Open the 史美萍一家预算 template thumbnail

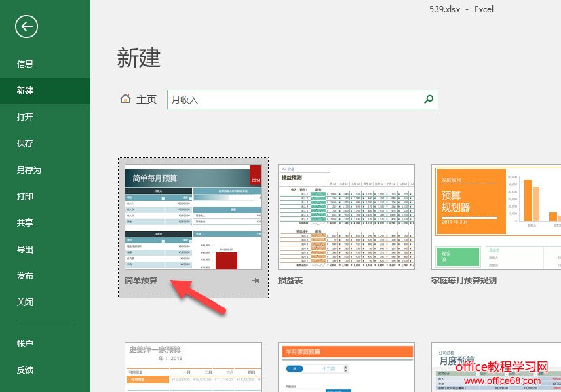193,367
